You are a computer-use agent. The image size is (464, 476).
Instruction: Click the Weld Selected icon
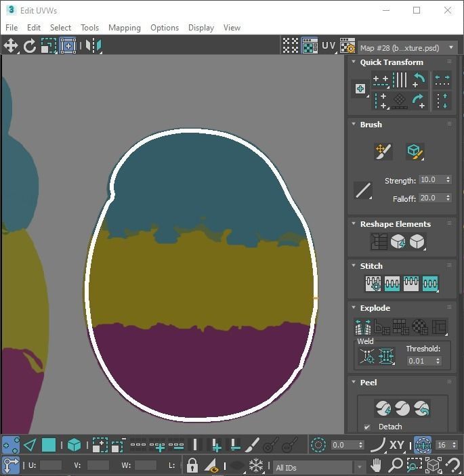[x=386, y=356]
